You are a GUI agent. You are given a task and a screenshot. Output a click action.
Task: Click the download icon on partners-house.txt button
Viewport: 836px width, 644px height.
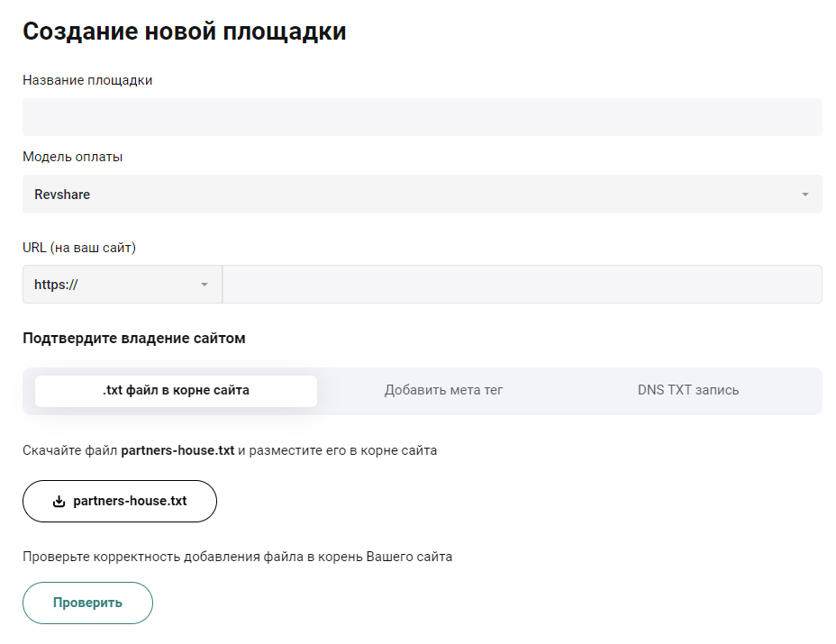[59, 501]
